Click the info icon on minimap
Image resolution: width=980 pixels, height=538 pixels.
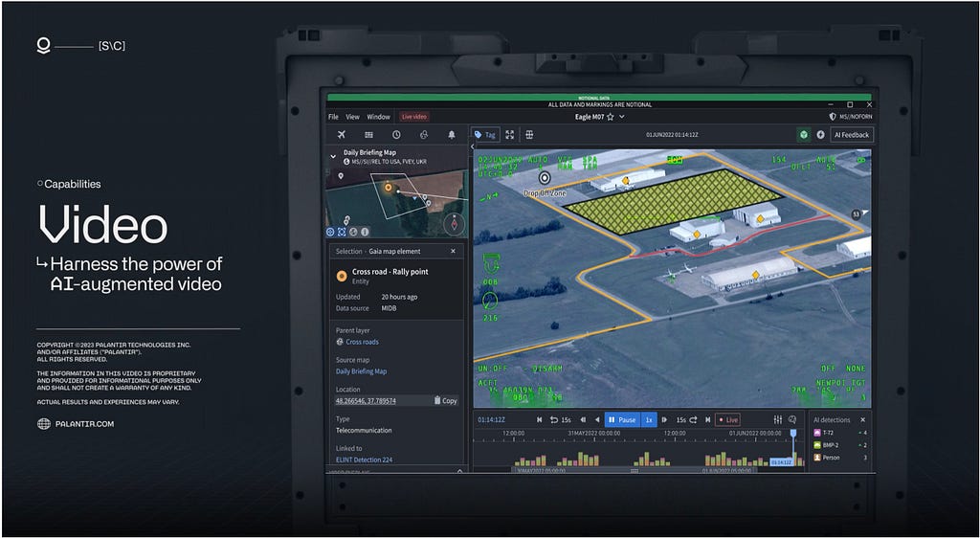[x=365, y=232]
